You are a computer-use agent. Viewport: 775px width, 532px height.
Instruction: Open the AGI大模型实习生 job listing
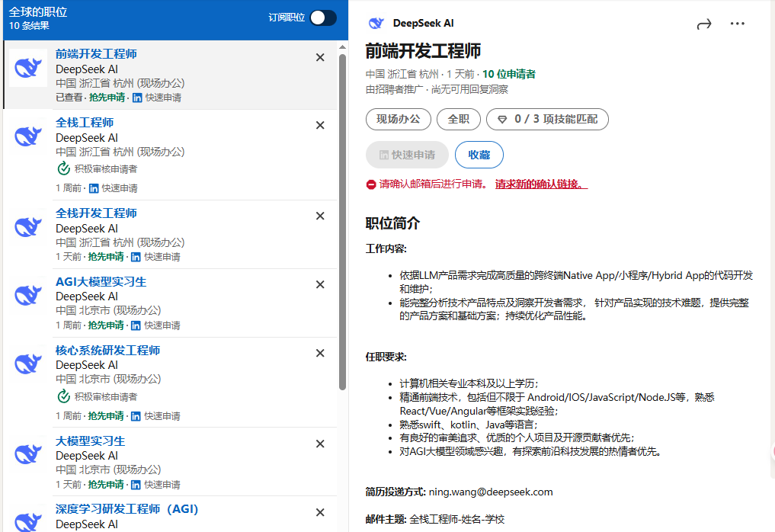(101, 282)
